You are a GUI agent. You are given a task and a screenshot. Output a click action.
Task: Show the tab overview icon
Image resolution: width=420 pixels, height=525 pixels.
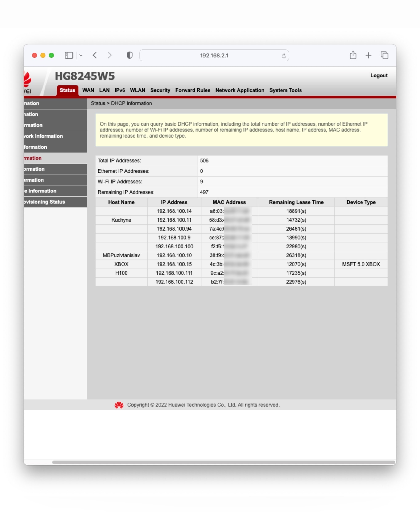click(384, 55)
